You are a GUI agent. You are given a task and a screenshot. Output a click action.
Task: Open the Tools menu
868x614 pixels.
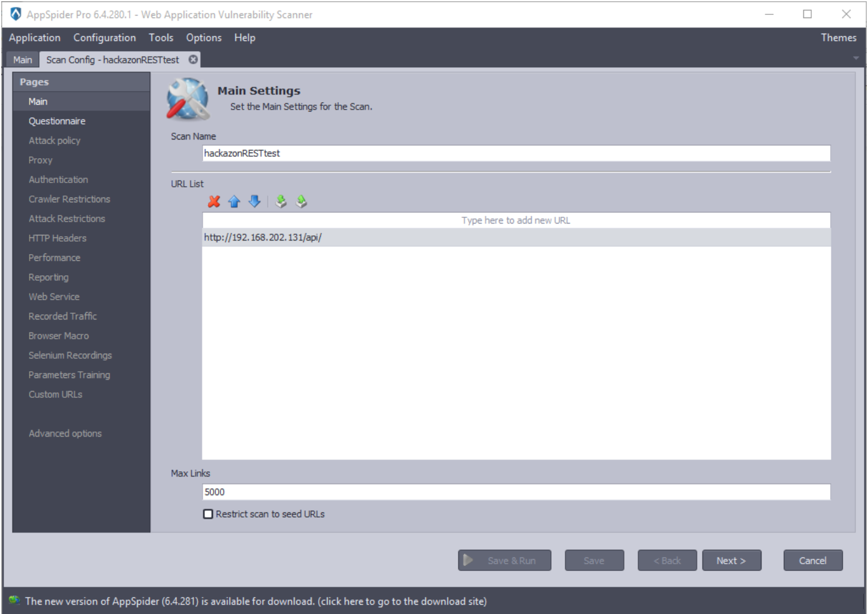tap(161, 37)
